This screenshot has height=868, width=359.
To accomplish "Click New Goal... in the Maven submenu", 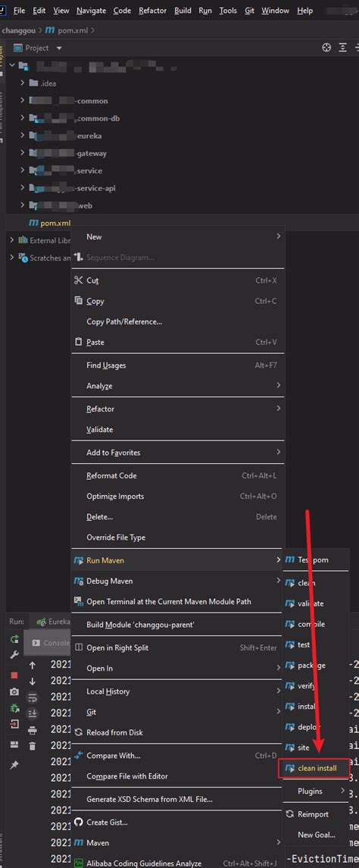I will coord(317,835).
